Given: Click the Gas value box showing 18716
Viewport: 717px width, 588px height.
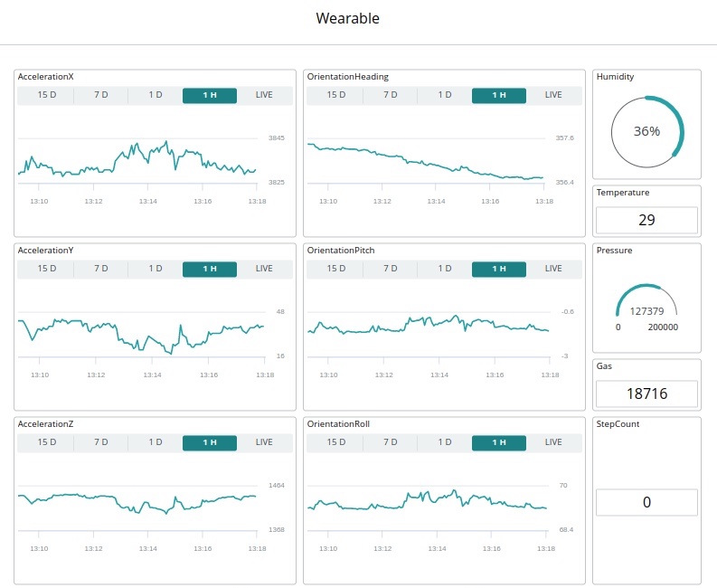Looking at the screenshot, I should (x=646, y=394).
